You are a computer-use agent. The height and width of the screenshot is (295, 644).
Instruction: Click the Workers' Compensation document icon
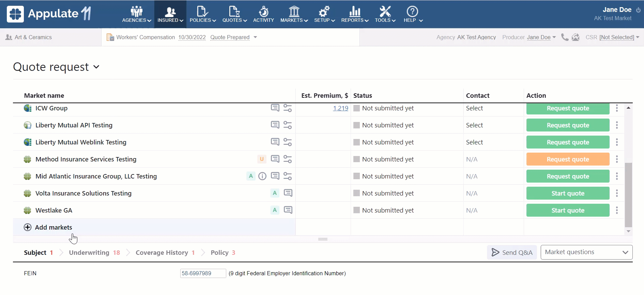[110, 37]
